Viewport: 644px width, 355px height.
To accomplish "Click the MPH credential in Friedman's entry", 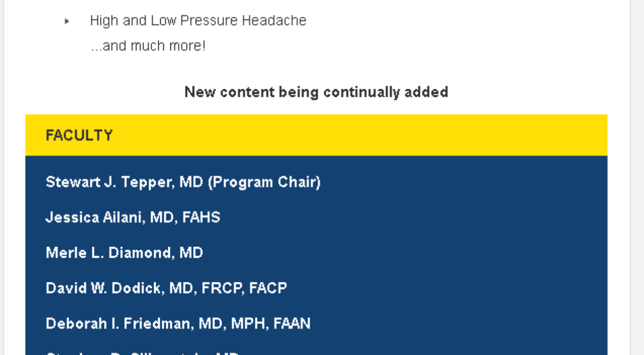I will click(248, 324).
